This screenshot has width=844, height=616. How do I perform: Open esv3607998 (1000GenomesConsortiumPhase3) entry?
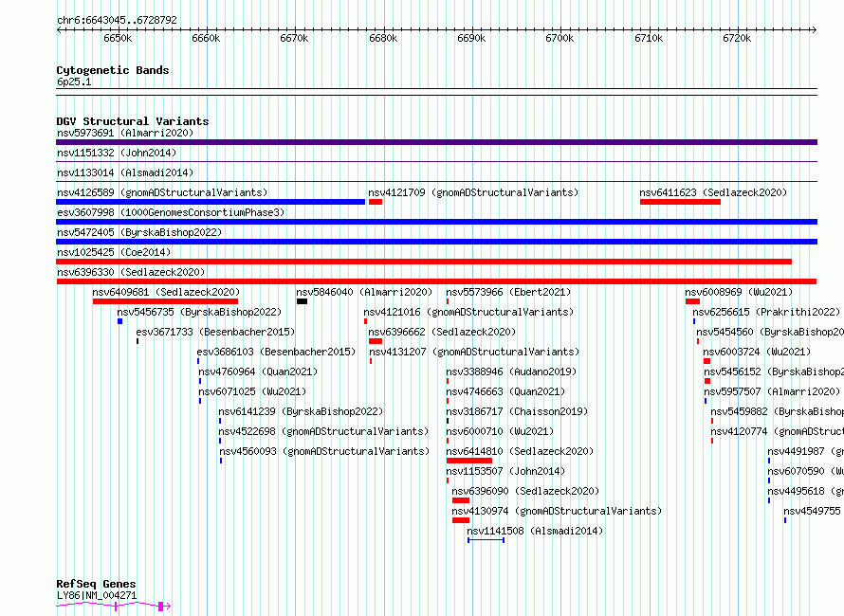[171, 212]
